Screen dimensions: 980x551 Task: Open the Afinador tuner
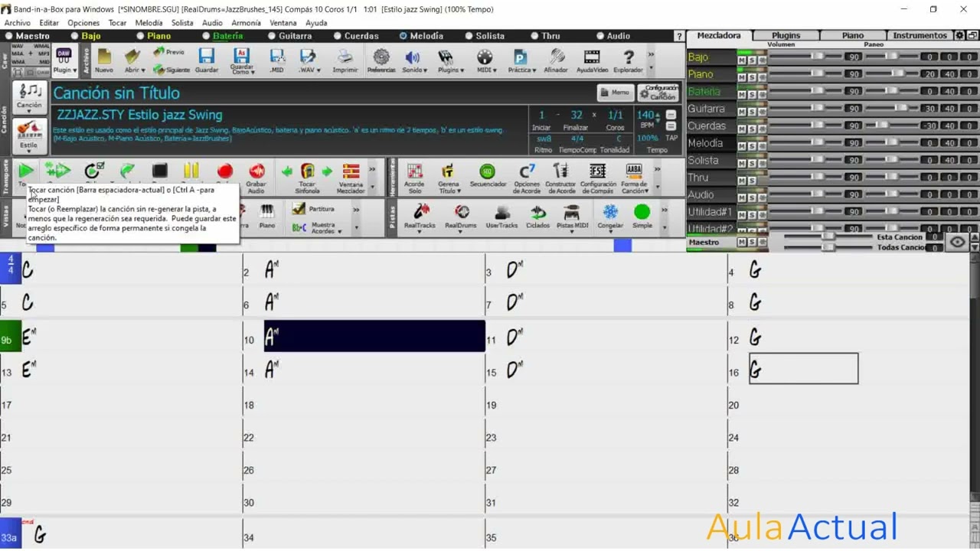coord(556,60)
